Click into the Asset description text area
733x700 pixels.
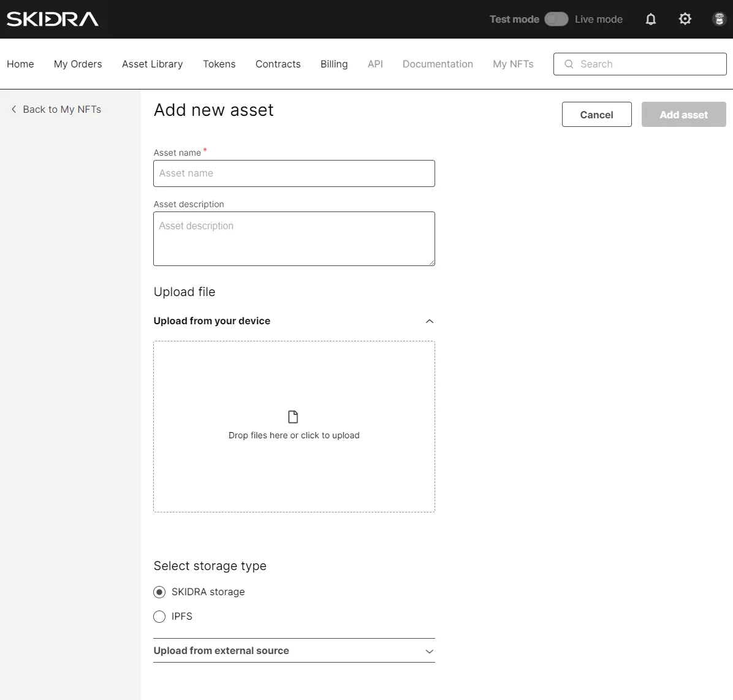click(294, 239)
